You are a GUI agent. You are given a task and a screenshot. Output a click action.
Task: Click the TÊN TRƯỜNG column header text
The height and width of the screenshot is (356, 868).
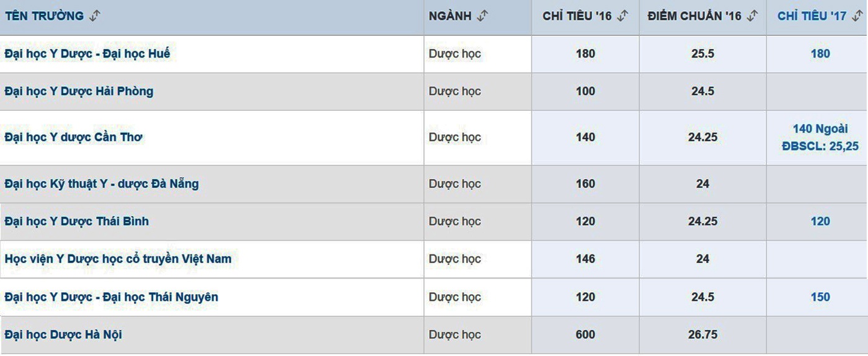point(44,17)
